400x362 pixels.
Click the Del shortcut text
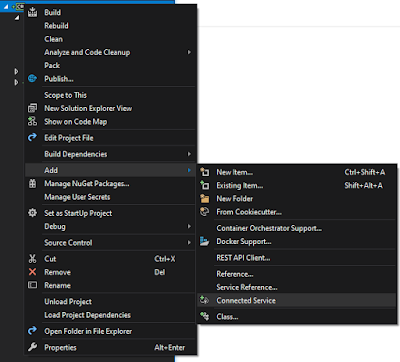[x=160, y=272]
